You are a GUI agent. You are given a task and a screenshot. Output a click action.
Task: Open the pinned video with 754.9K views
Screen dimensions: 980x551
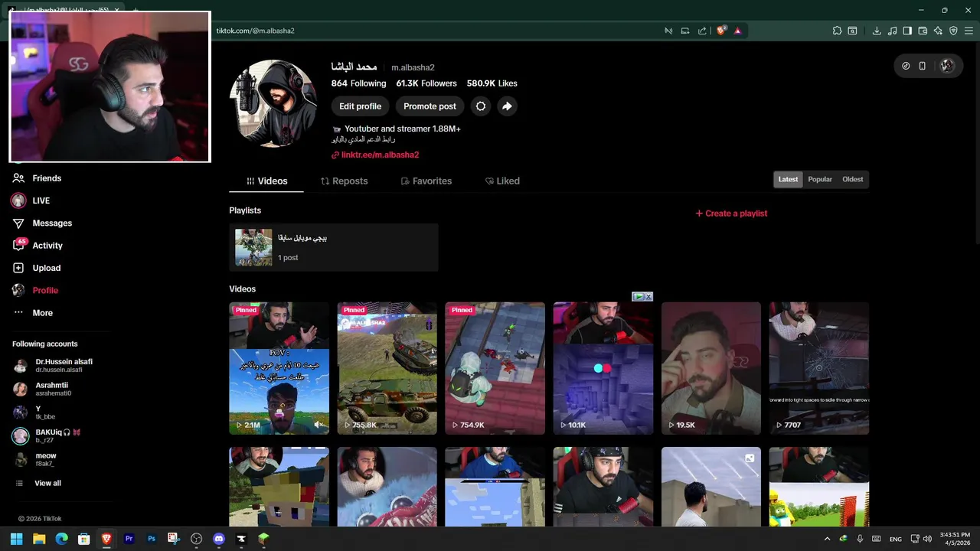(x=495, y=368)
